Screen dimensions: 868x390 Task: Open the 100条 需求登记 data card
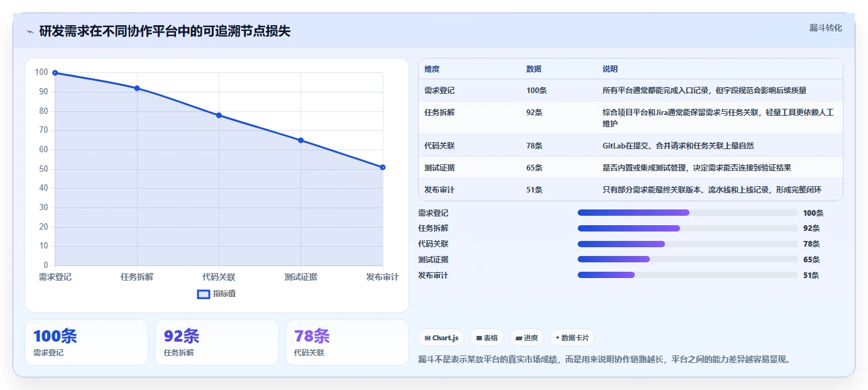click(x=86, y=342)
